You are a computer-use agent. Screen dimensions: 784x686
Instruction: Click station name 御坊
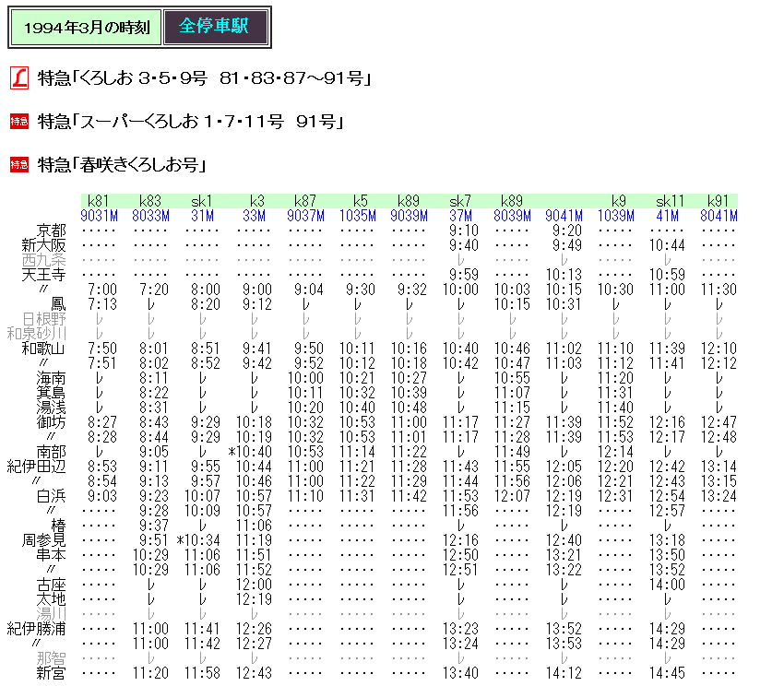point(51,422)
